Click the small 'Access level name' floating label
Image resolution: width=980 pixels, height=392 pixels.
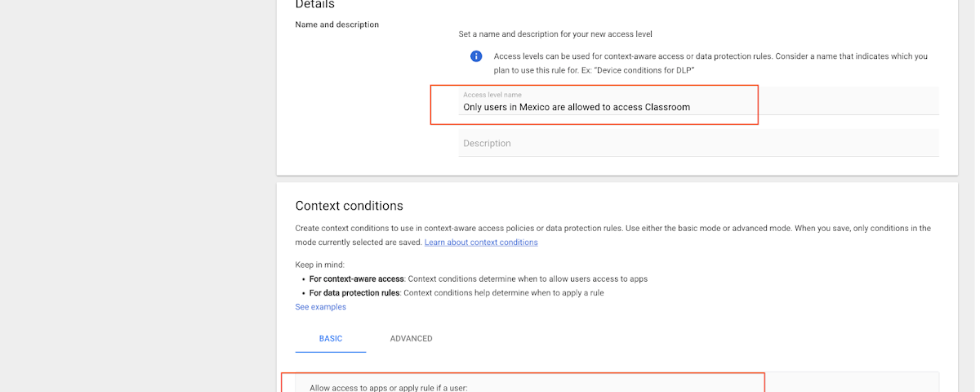pos(492,95)
